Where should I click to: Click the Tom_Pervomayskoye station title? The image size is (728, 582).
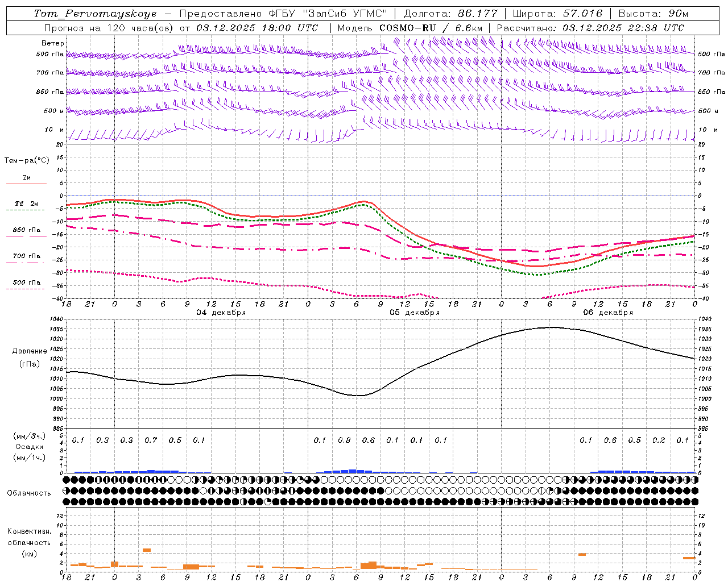tap(95, 14)
